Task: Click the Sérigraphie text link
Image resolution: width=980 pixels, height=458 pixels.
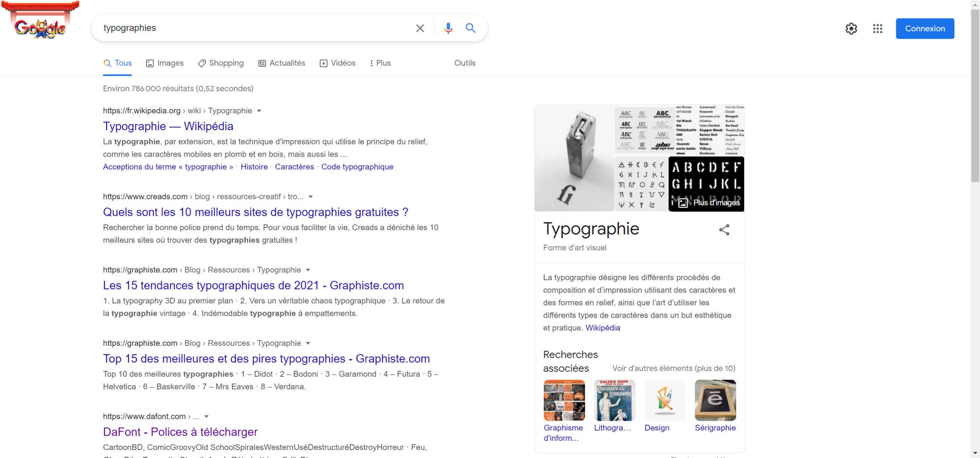Action: point(715,428)
